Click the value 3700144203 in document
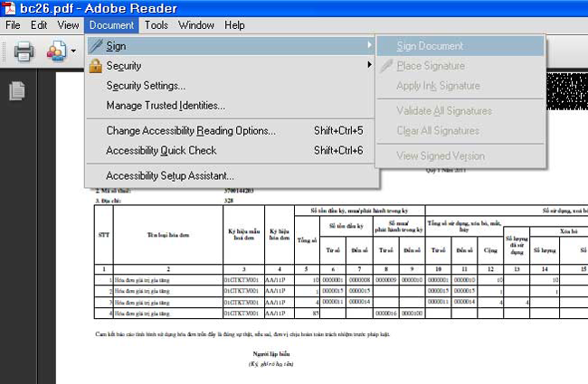The image size is (588, 384). [x=239, y=191]
